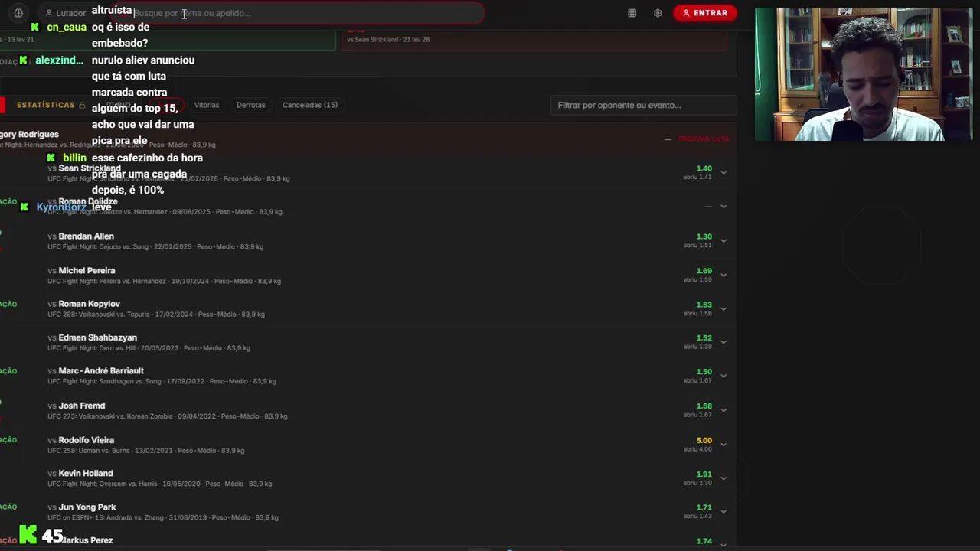The image size is (980, 551).
Task: Select opponent name Roman Kopylov
Action: (x=90, y=304)
